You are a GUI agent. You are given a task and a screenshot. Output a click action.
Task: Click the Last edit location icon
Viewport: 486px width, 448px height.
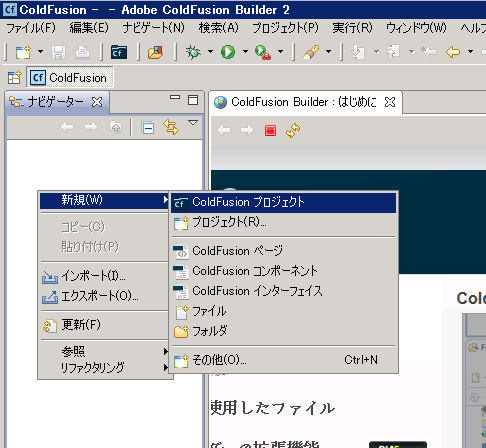coord(429,52)
